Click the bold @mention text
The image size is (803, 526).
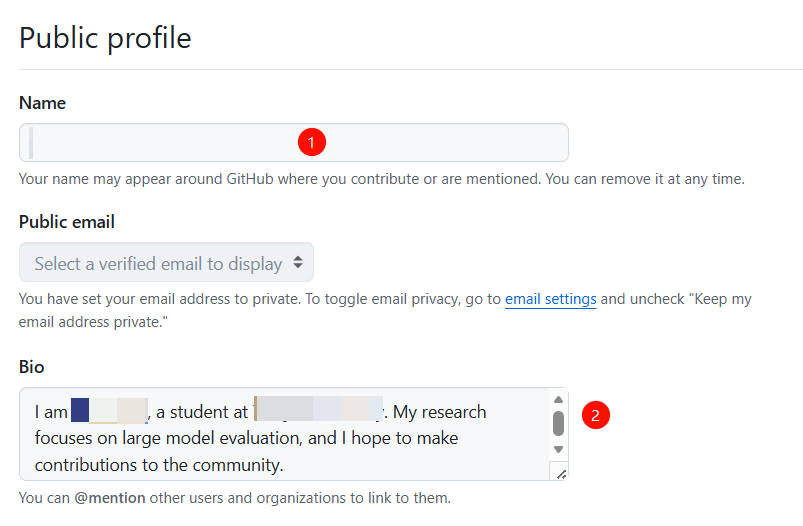pos(110,497)
